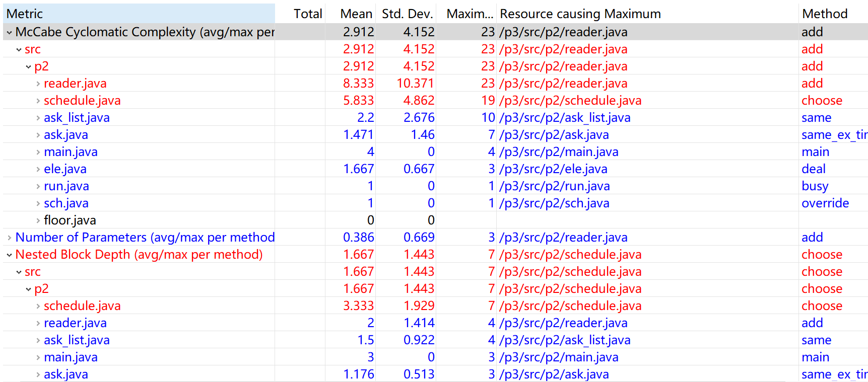This screenshot has height=382, width=868.
Task: Expand the floor.java tree node
Action: (38, 220)
